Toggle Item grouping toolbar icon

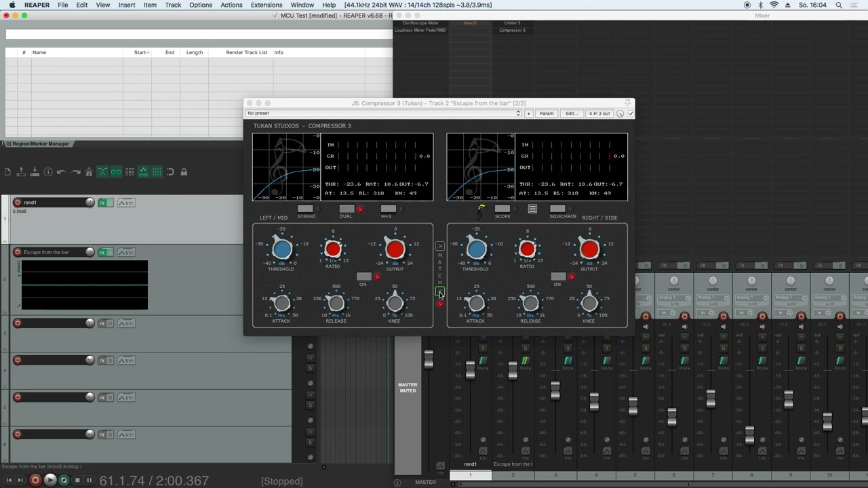(x=116, y=172)
